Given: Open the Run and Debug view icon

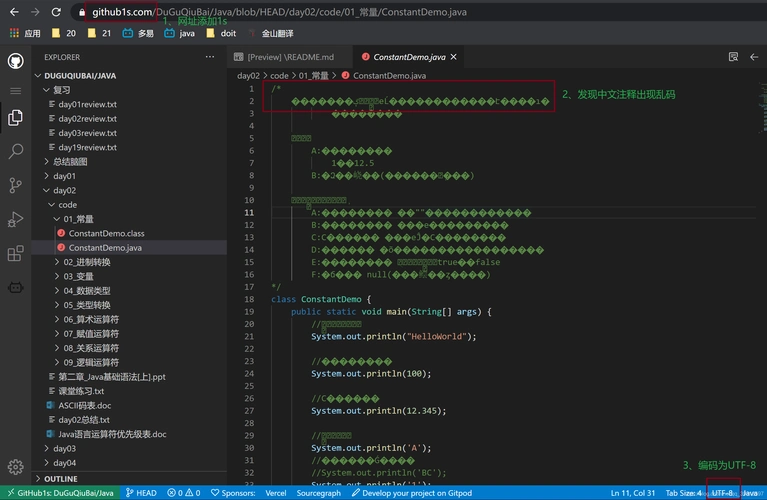Looking at the screenshot, I should (16, 219).
